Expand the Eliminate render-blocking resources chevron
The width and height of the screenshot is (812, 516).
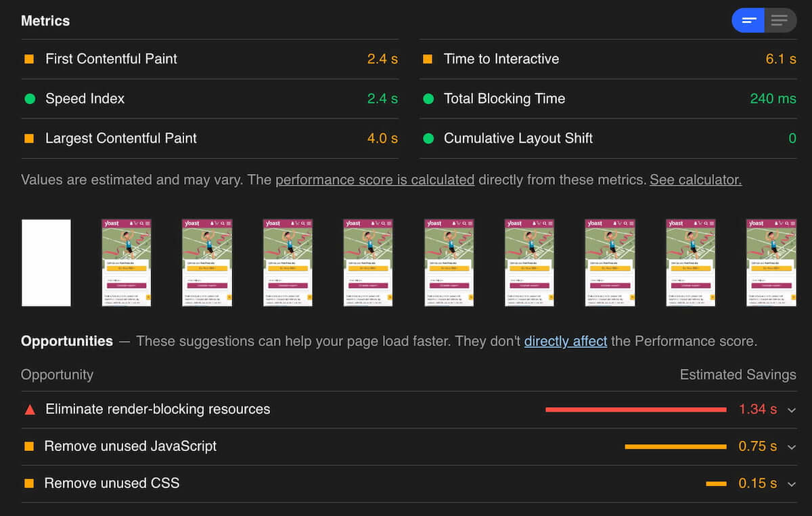[x=792, y=410]
